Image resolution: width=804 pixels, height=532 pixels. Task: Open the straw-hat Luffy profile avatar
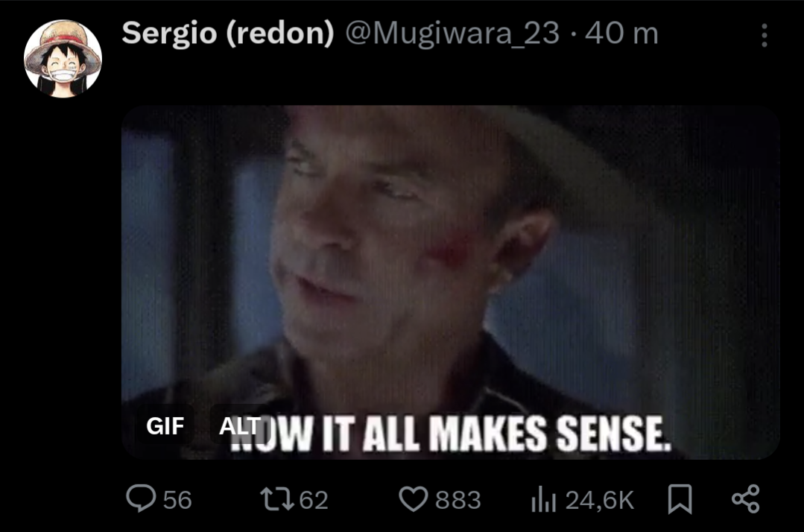[x=63, y=58]
